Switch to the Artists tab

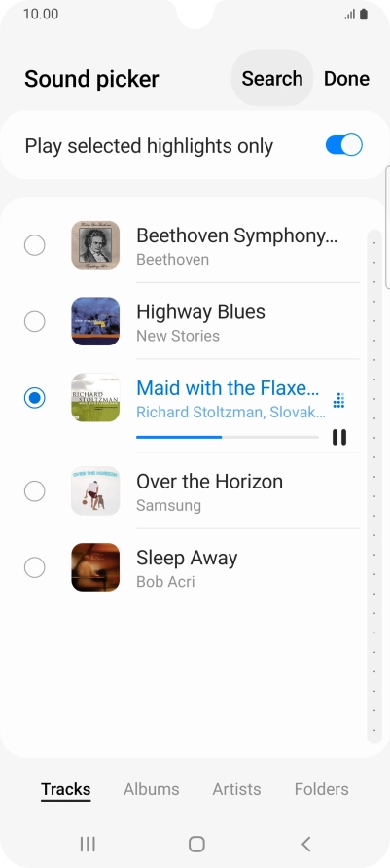coord(236,789)
